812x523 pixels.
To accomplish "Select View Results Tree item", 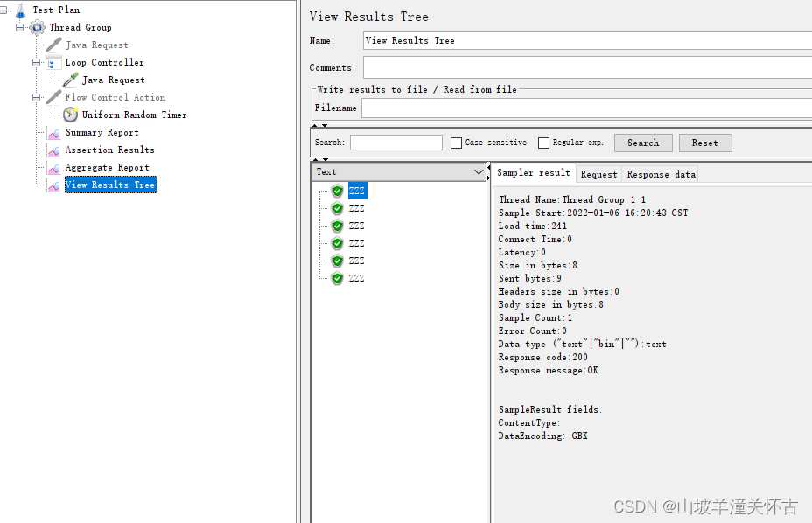I will point(111,185).
